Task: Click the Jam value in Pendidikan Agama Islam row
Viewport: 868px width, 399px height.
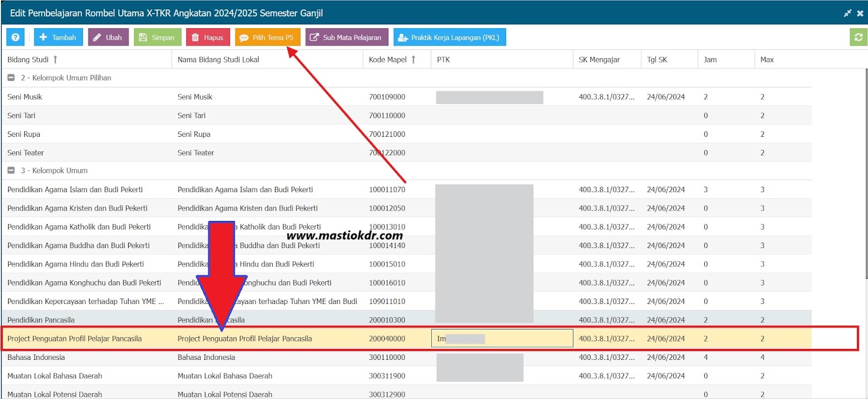Action: [706, 189]
